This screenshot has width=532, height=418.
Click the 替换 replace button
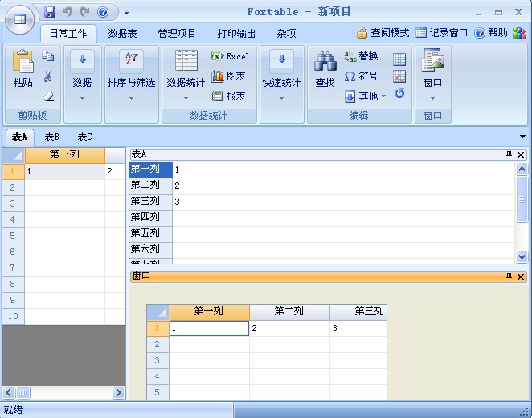(x=361, y=56)
